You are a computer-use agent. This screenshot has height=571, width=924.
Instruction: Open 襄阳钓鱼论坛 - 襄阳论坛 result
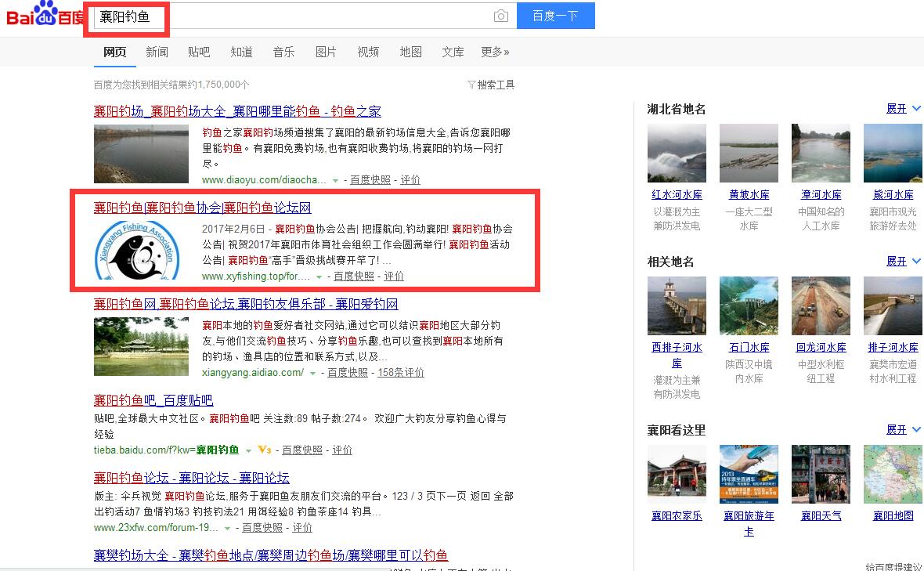(192, 477)
